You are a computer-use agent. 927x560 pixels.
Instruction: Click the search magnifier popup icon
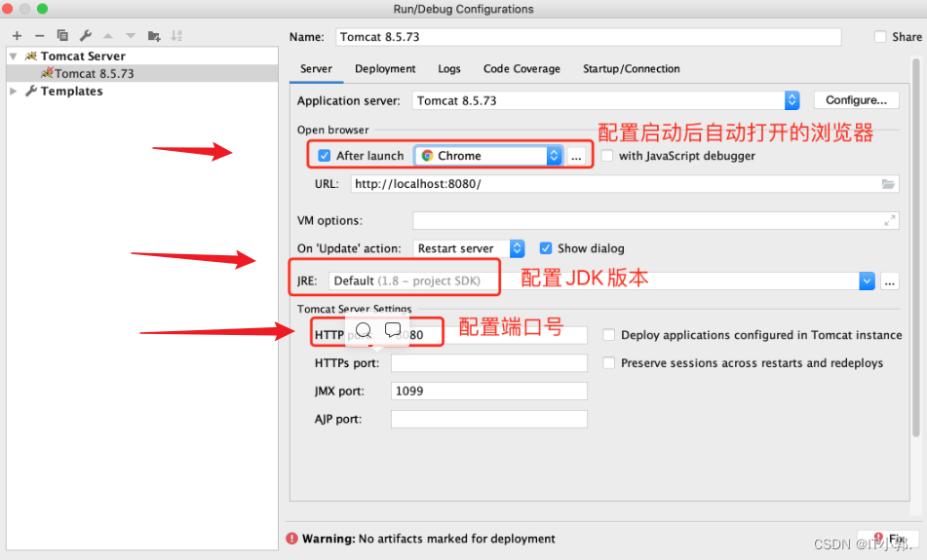click(363, 330)
